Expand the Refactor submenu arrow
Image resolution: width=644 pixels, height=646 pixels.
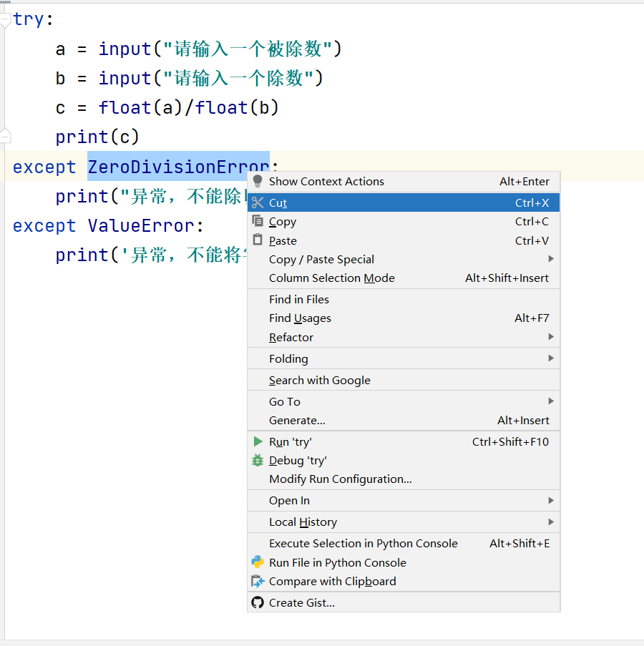click(x=551, y=337)
